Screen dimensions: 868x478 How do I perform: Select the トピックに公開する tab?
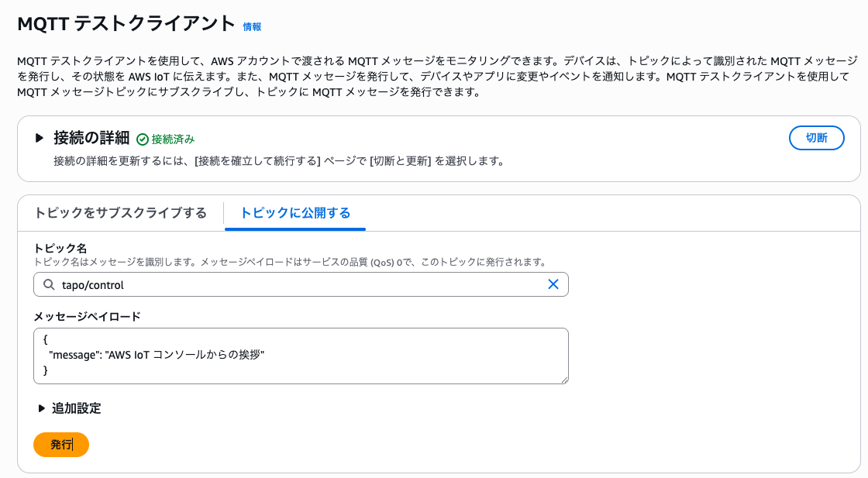click(x=294, y=213)
